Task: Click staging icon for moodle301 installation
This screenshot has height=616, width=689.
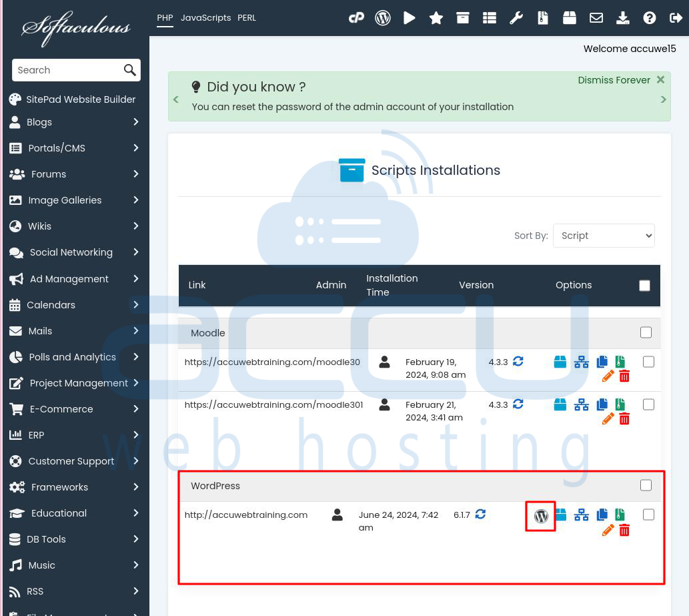Action: (x=582, y=404)
